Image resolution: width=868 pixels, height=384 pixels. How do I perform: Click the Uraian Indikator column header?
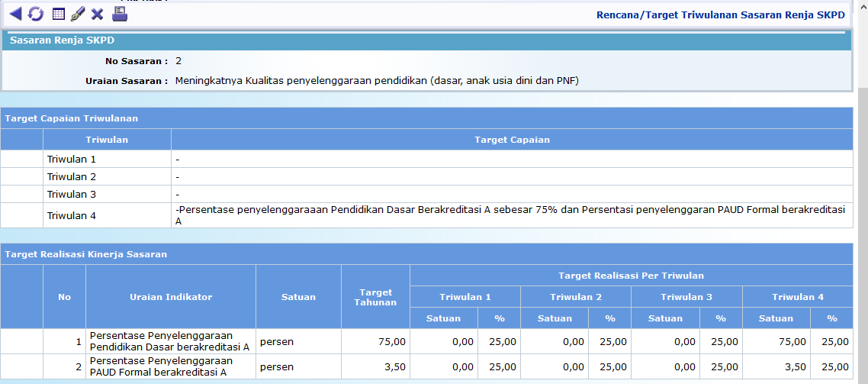point(171,297)
